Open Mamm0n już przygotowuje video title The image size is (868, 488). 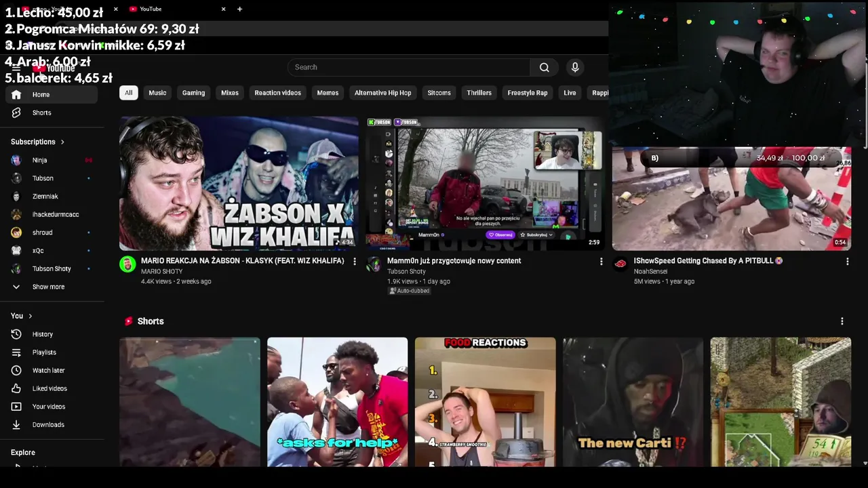click(x=454, y=261)
